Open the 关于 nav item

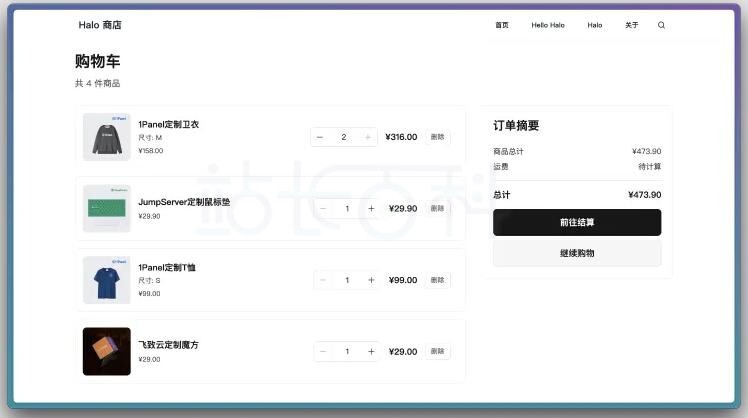[x=632, y=25]
